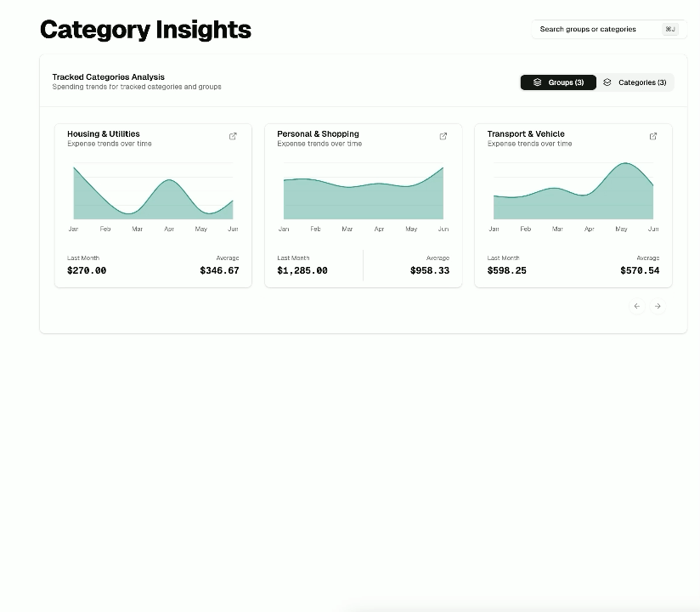The image size is (700, 612).
Task: Click the Average $958.33 figure on Personal & Shopping
Action: [x=429, y=269]
